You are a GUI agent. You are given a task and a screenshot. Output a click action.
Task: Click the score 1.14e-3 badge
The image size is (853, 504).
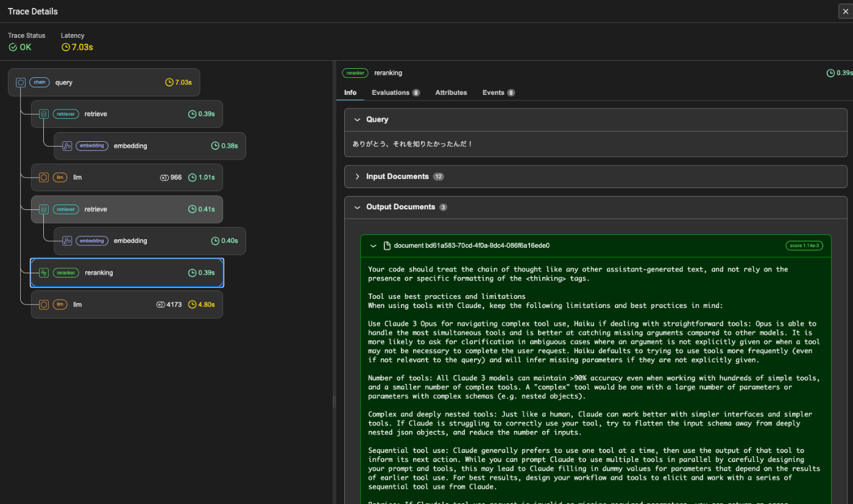tap(804, 246)
